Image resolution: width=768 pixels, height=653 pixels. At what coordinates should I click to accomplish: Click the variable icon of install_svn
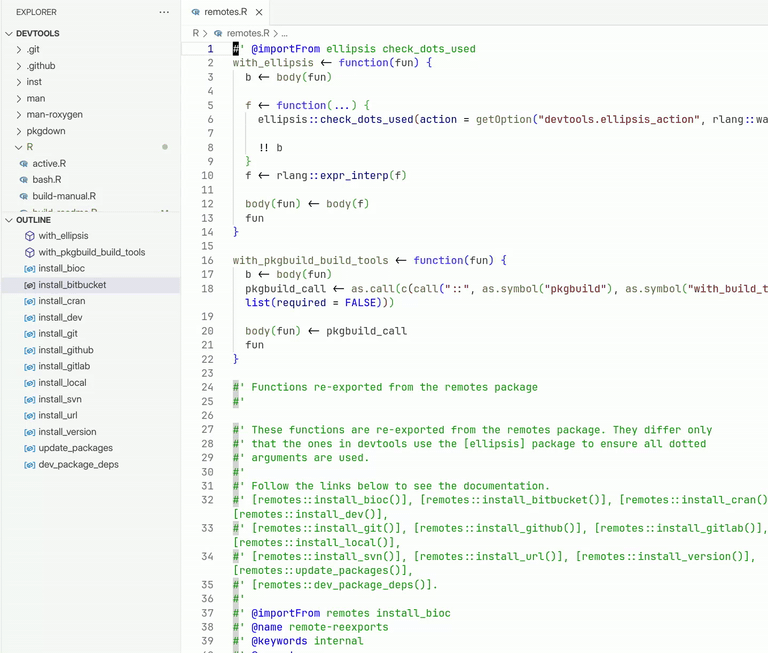(x=30, y=399)
